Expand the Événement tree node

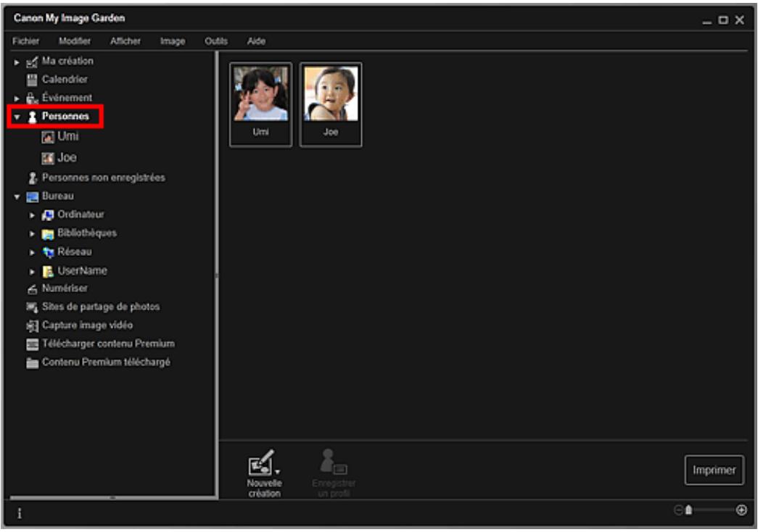coord(17,99)
